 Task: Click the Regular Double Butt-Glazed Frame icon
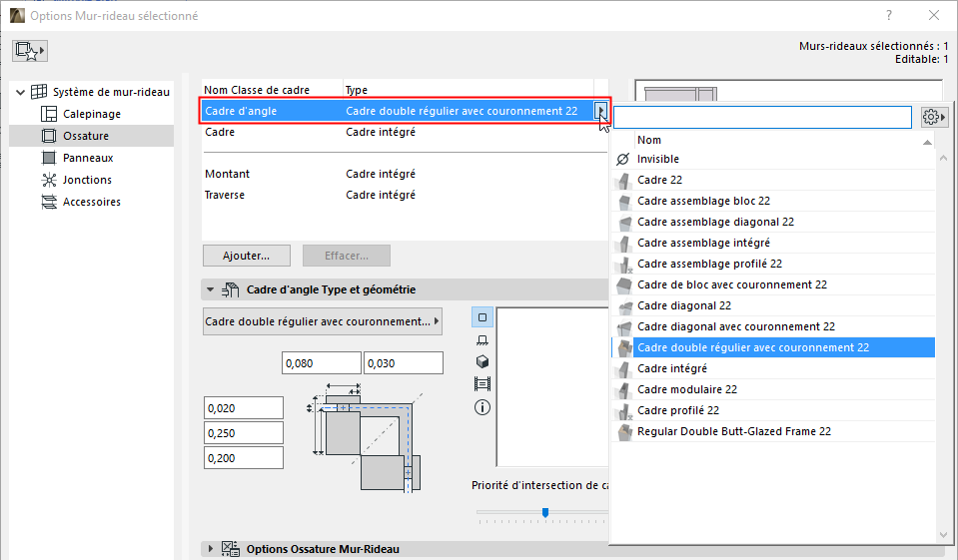(623, 432)
